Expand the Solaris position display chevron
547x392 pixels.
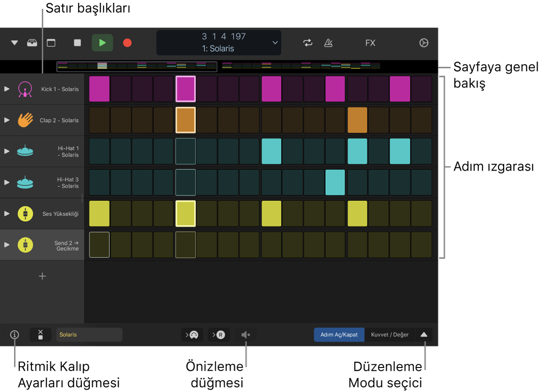(x=275, y=42)
